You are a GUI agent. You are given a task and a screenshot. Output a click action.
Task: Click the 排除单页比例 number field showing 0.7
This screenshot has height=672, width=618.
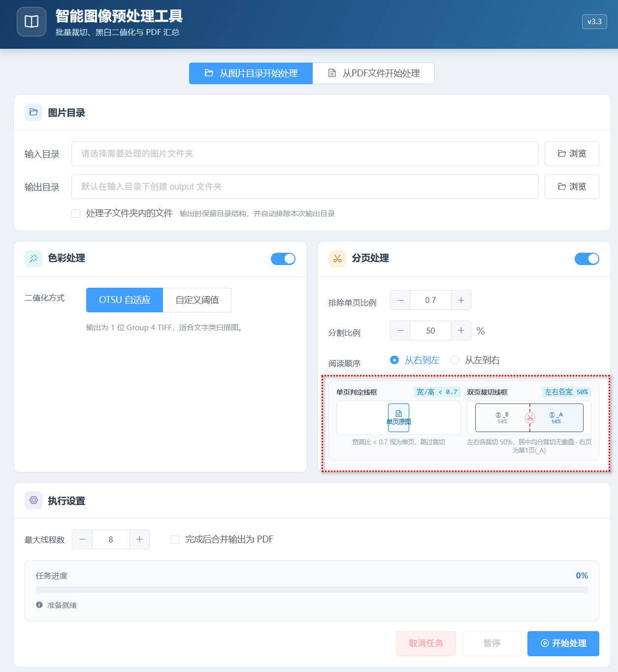pyautogui.click(x=430, y=300)
